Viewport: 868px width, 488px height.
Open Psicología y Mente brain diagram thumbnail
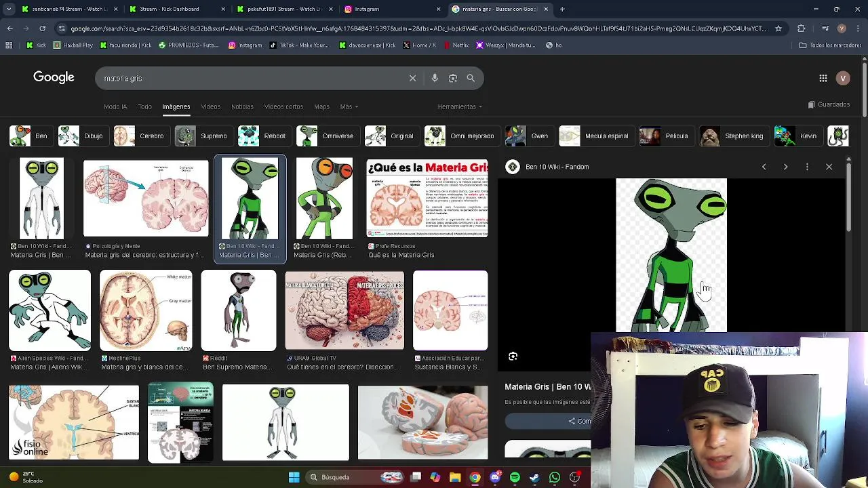pos(146,199)
